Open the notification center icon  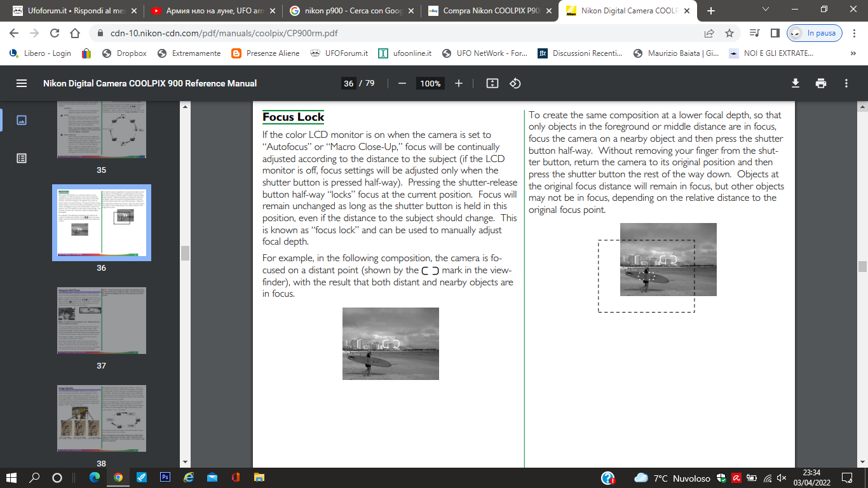pyautogui.click(x=846, y=478)
